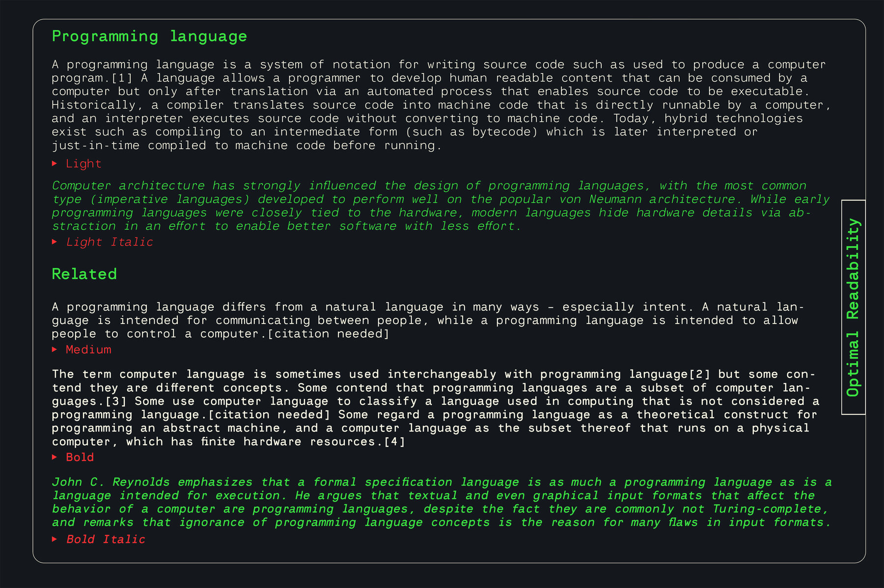The height and width of the screenshot is (588, 884).
Task: Click the Medium weight label text
Action: [x=88, y=349]
